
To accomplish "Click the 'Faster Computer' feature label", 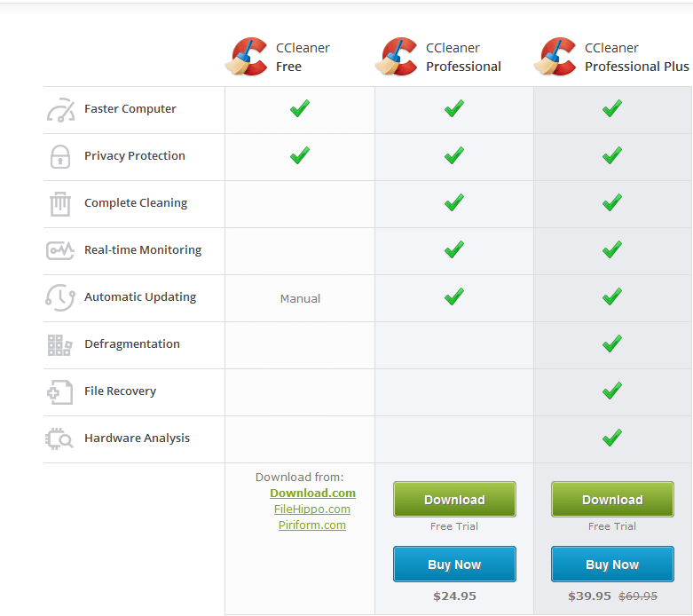I will pyautogui.click(x=130, y=109).
